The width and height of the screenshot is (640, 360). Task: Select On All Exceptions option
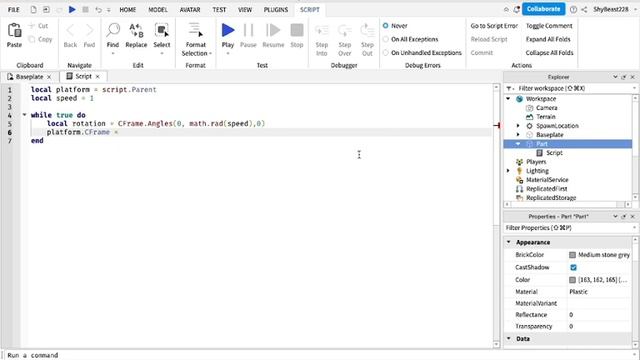[x=385, y=39]
